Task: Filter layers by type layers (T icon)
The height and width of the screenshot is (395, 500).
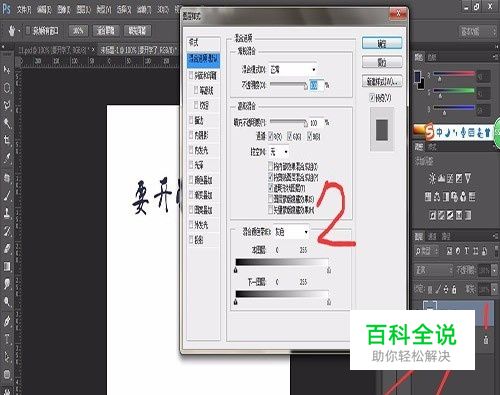Action: 466,251
